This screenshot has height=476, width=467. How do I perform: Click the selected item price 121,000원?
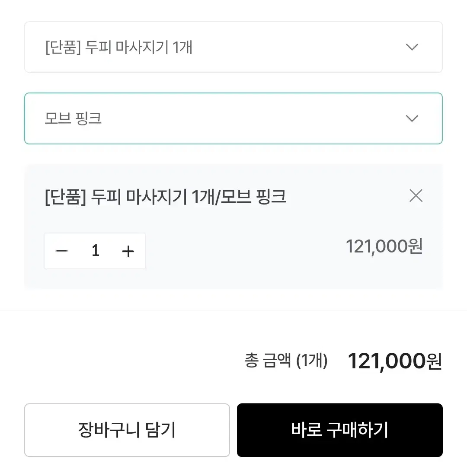point(384,246)
